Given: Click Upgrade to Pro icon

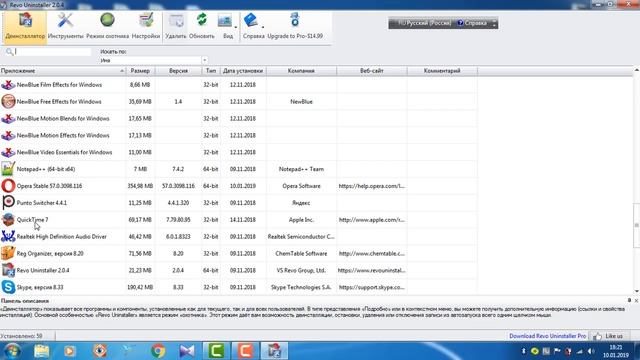Looking at the screenshot, I should pyautogui.click(x=295, y=20).
